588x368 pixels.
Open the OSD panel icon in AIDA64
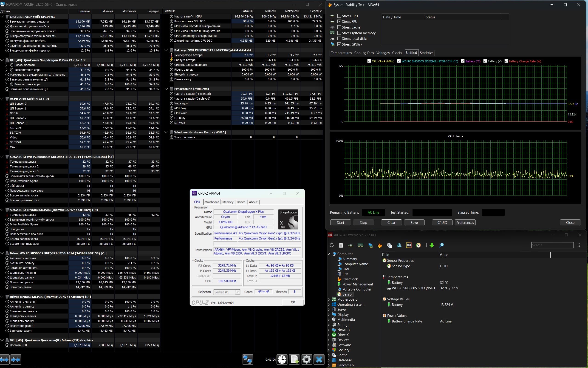[x=409, y=245]
